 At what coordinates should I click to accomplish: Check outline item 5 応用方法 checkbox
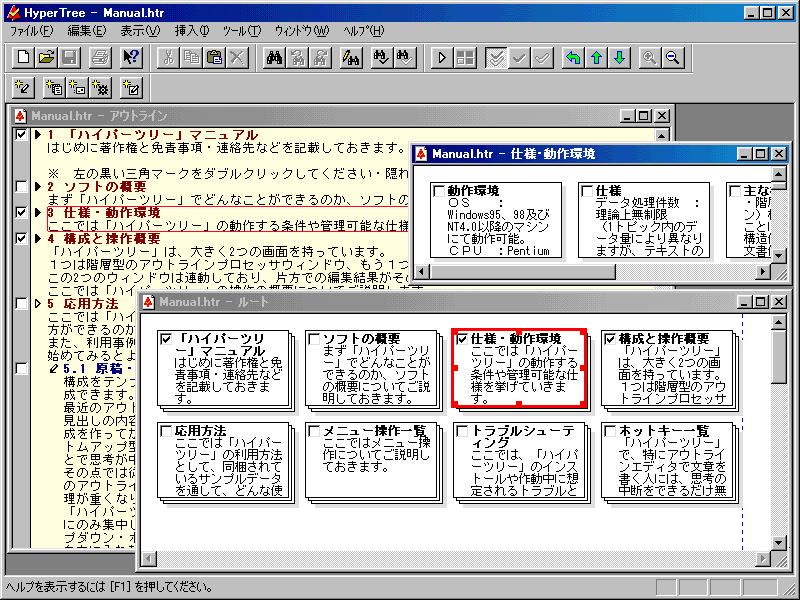tap(21, 304)
